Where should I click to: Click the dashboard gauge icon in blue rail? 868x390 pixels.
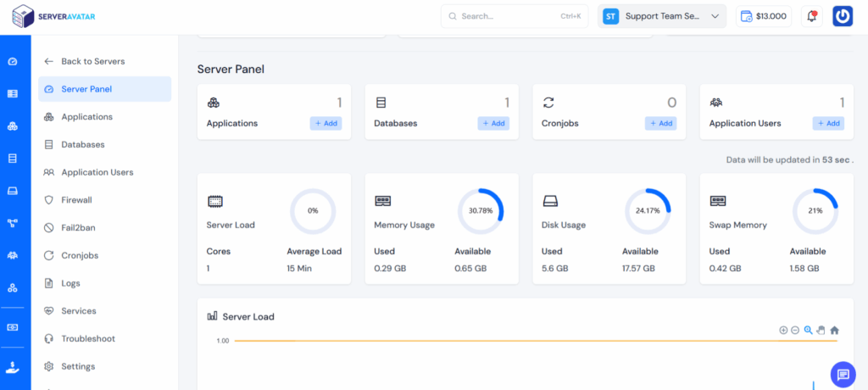(13, 62)
